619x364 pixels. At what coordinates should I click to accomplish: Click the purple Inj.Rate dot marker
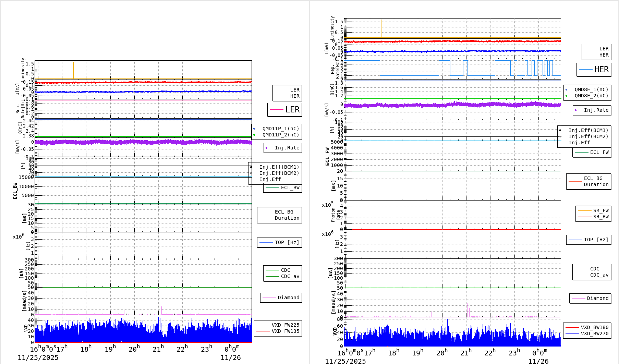point(267,148)
